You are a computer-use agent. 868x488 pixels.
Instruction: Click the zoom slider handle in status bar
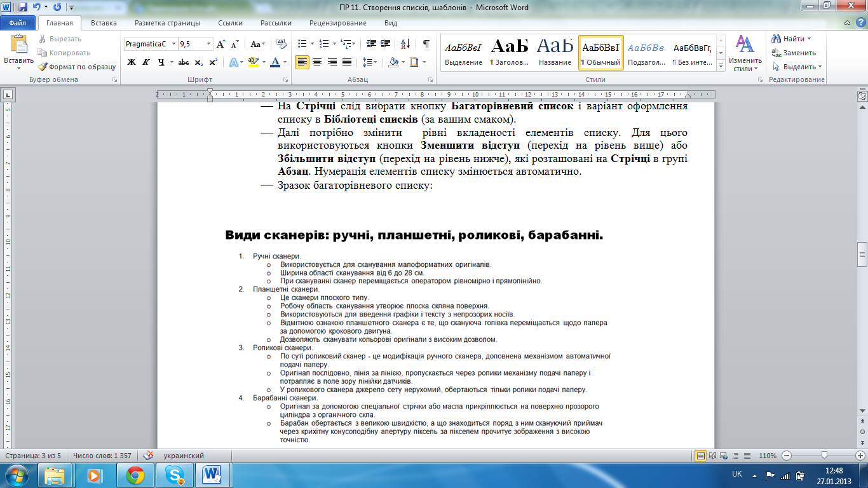click(x=824, y=456)
